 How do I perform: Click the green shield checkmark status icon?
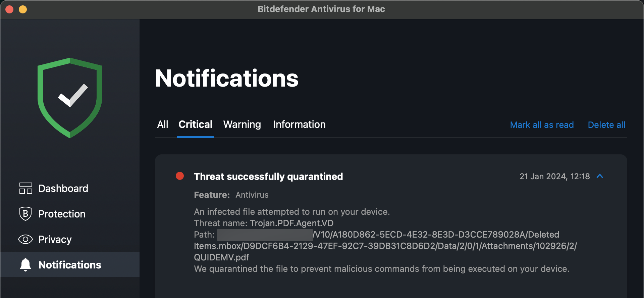click(70, 98)
